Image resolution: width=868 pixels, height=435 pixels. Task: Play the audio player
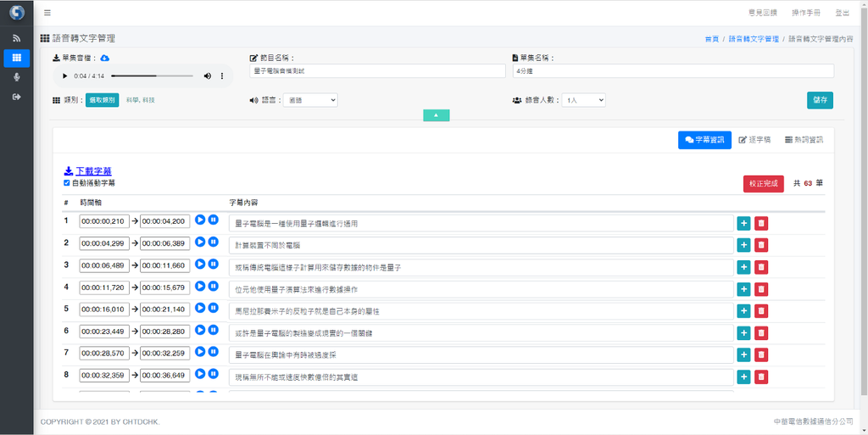(64, 75)
